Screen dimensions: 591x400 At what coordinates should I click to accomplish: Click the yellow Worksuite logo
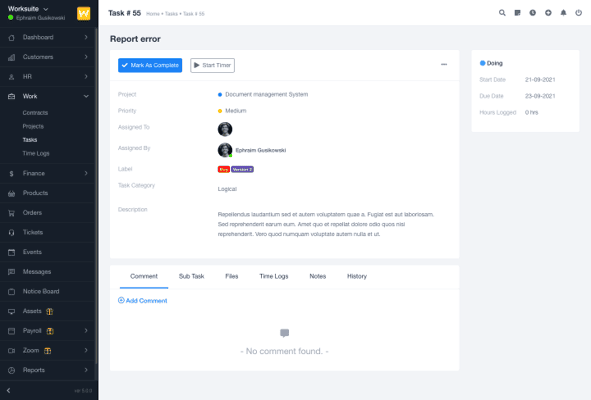click(84, 14)
